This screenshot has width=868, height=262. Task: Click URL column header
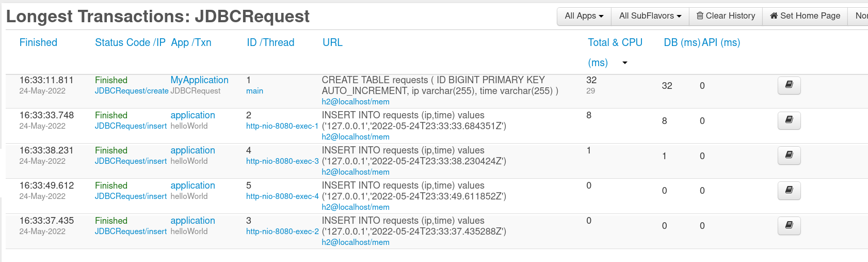point(332,42)
